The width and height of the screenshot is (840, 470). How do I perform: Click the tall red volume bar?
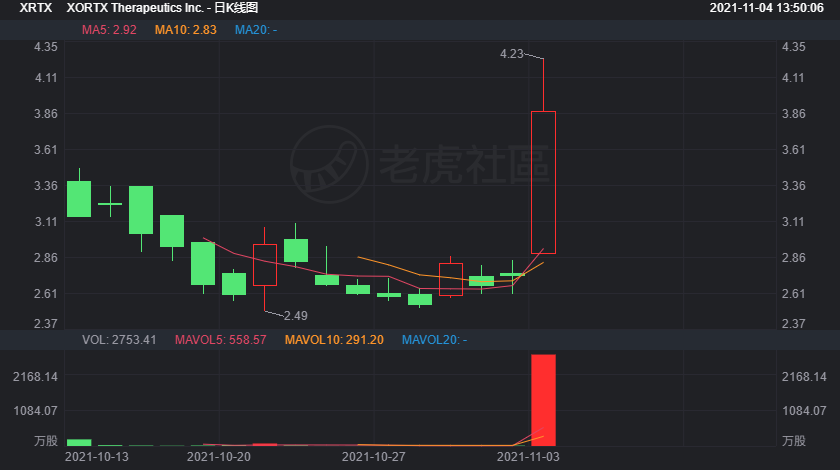pyautogui.click(x=543, y=400)
